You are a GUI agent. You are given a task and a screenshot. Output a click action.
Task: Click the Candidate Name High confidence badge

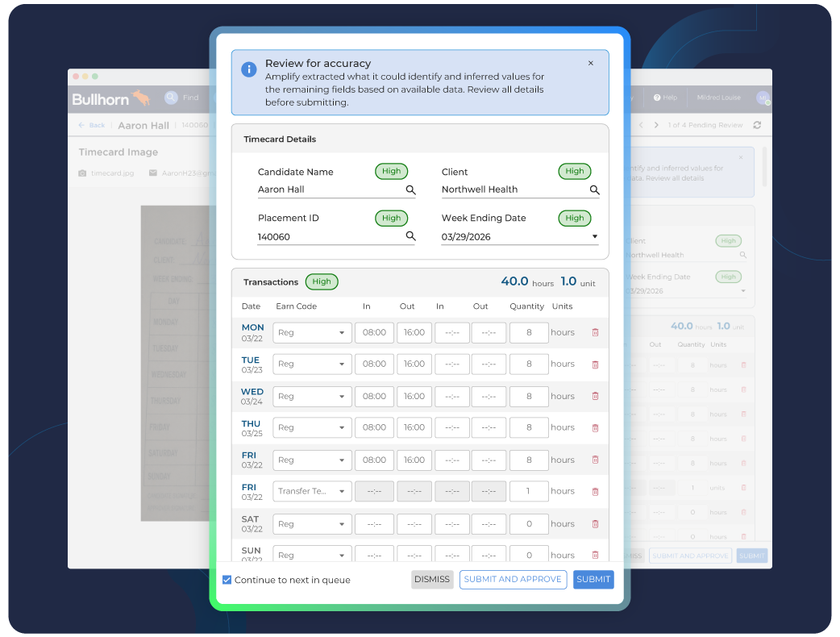391,171
